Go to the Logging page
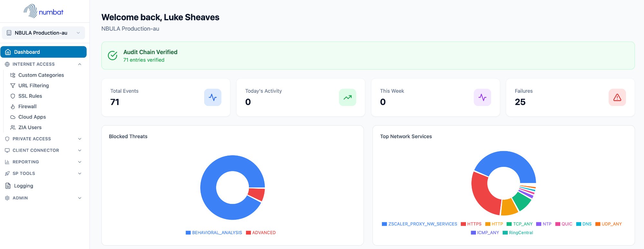 click(24, 186)
